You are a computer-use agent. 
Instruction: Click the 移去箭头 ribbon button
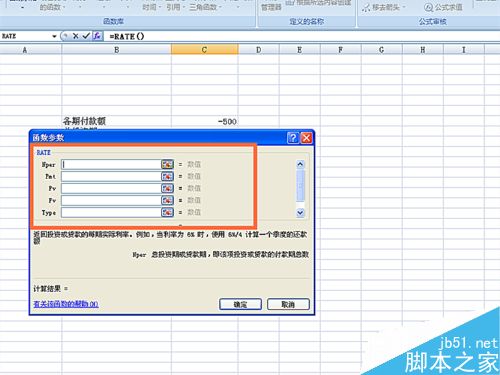pyautogui.click(x=383, y=7)
